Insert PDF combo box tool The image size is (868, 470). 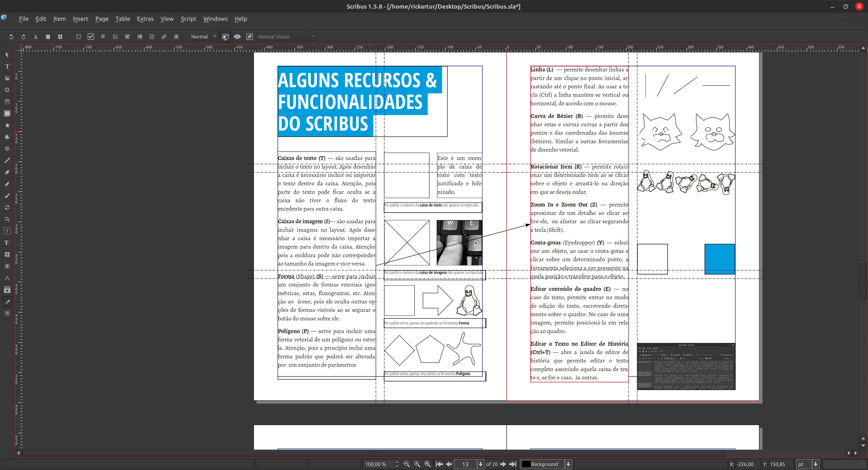(127, 37)
